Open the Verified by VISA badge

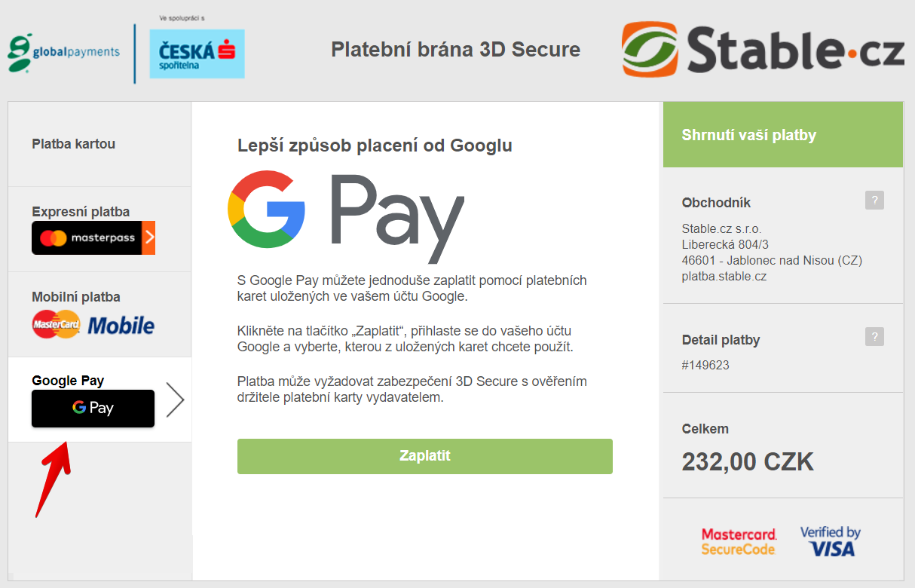pyautogui.click(x=831, y=541)
